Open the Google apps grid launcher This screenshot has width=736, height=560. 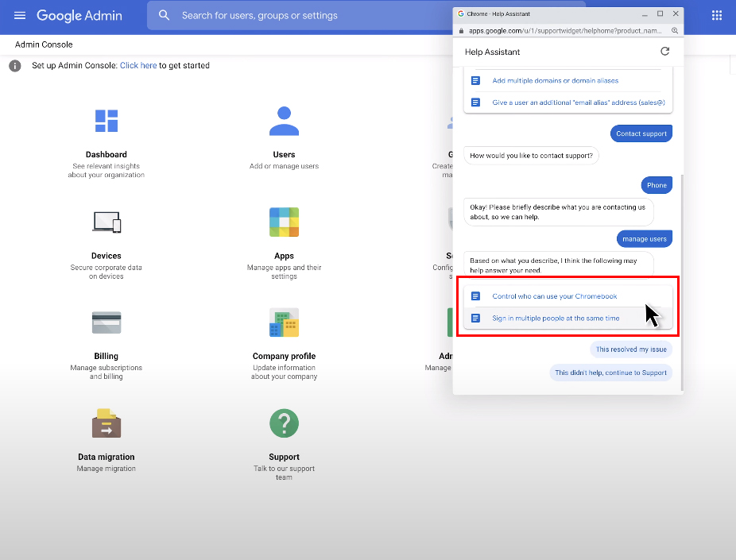716,15
